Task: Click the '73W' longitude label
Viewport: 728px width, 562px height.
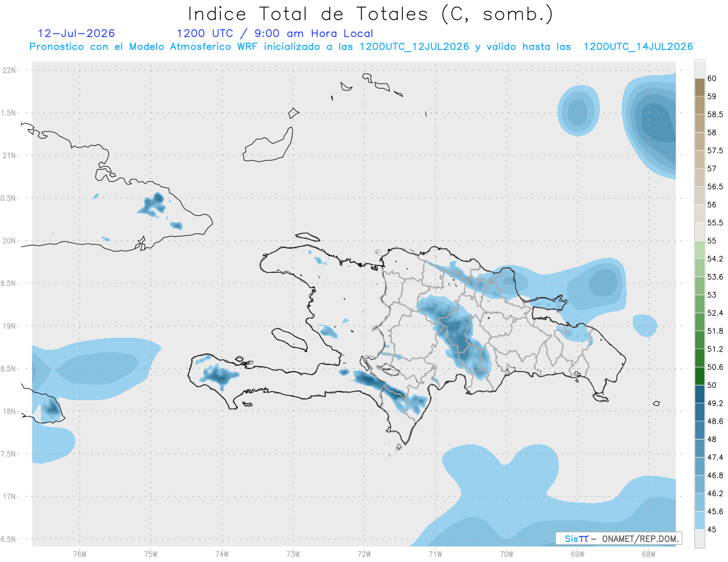Action: click(x=293, y=554)
